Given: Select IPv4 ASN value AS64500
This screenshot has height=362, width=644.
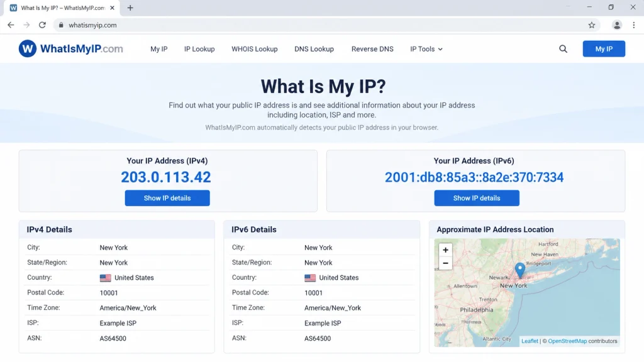Looking at the screenshot, I should point(113,339).
